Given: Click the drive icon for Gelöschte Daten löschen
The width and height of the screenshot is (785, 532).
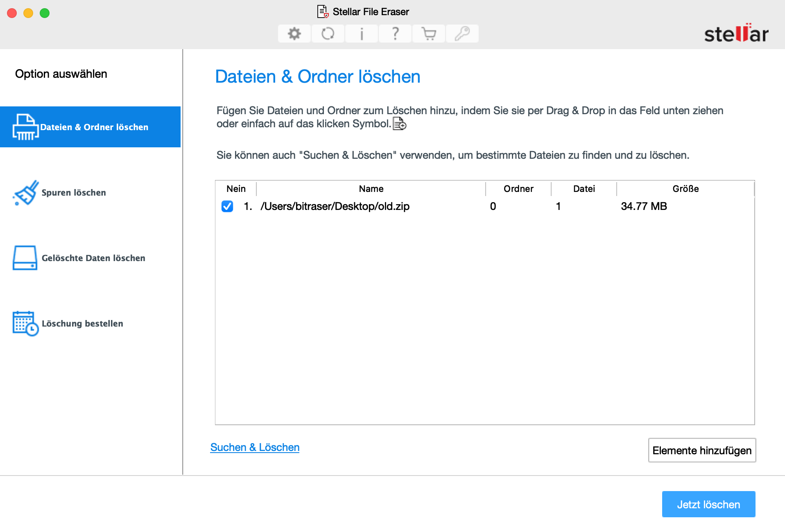Looking at the screenshot, I should click(x=25, y=258).
